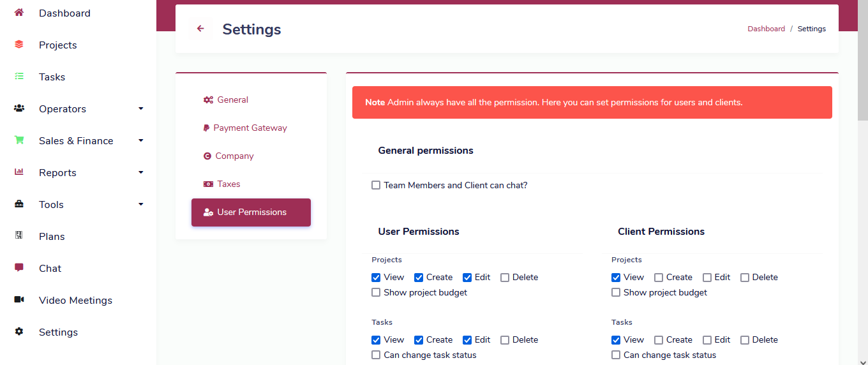
Task: Expand the Operators sidebar menu arrow
Action: pos(141,108)
